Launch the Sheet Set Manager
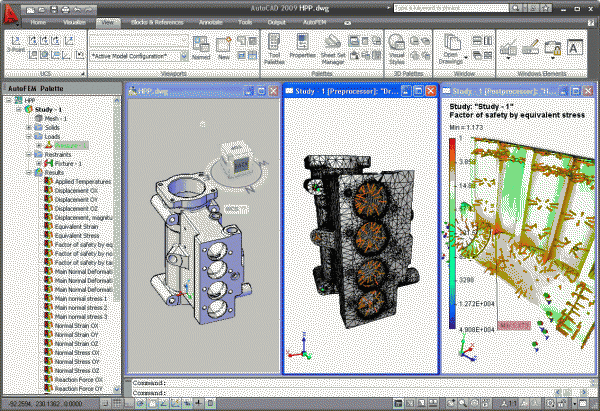600x411 pixels. [333, 49]
